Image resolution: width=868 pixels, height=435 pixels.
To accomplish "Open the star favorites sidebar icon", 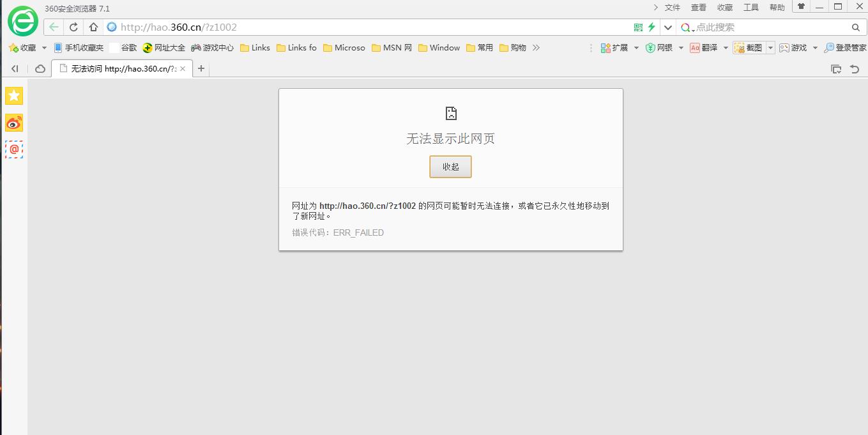I will [x=14, y=96].
